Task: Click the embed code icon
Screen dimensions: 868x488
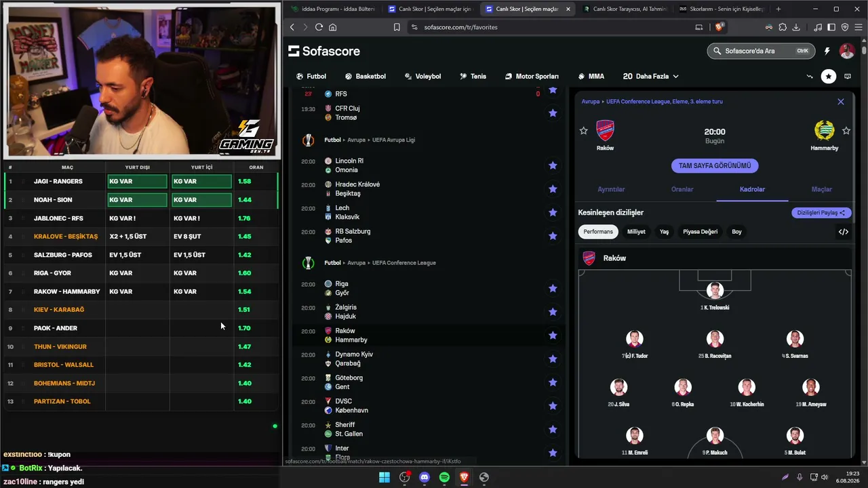Action: [x=844, y=232]
